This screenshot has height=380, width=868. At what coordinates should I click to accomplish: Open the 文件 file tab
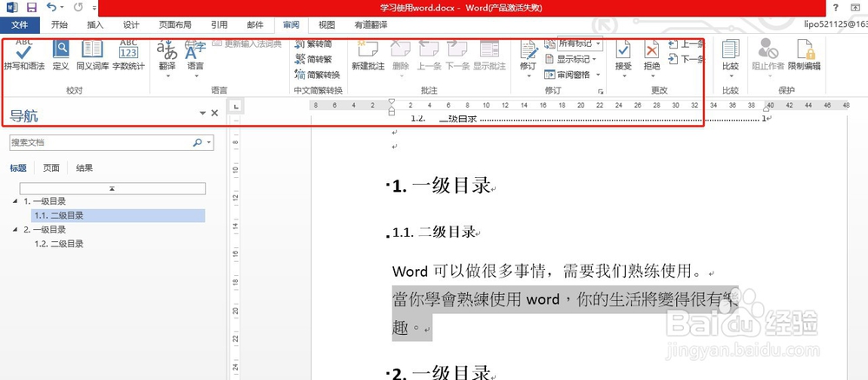tap(20, 25)
